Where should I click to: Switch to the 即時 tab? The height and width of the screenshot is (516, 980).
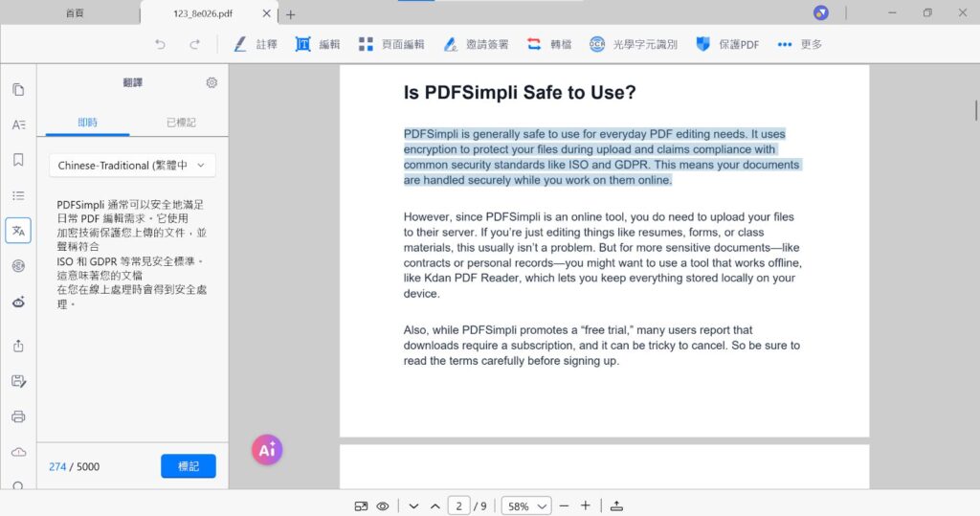pyautogui.click(x=87, y=123)
